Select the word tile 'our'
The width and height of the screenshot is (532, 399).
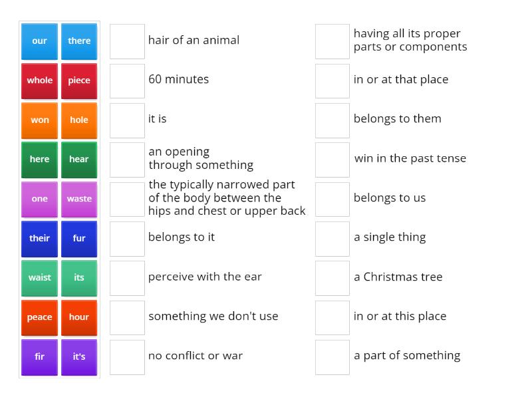(x=39, y=41)
